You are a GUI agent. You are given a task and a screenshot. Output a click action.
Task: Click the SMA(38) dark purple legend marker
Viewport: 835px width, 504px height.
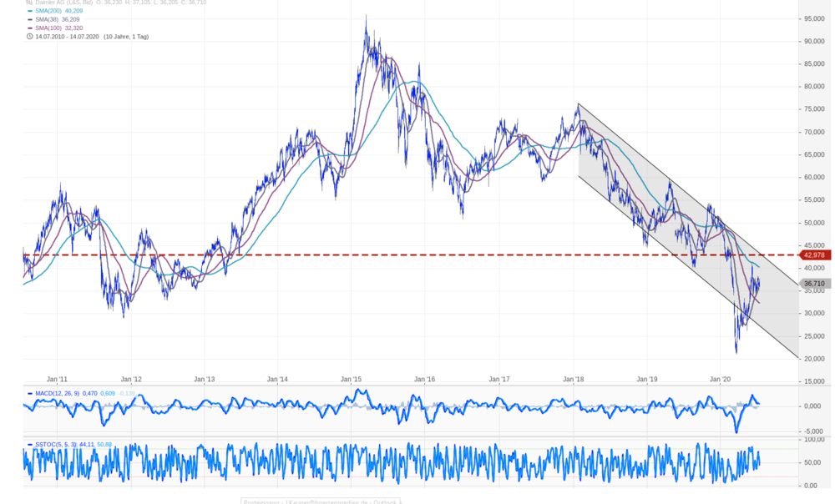click(x=30, y=19)
